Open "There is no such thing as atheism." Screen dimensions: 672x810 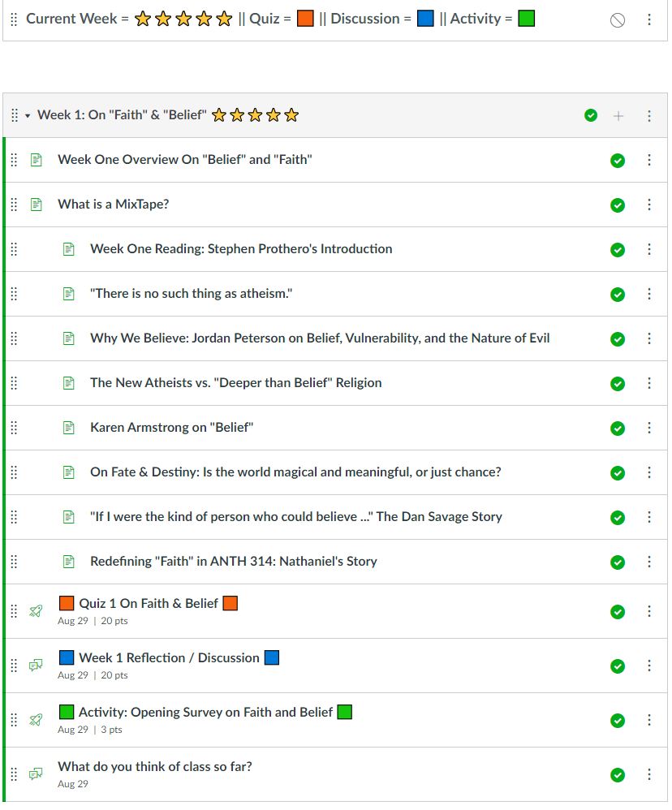[x=191, y=294]
